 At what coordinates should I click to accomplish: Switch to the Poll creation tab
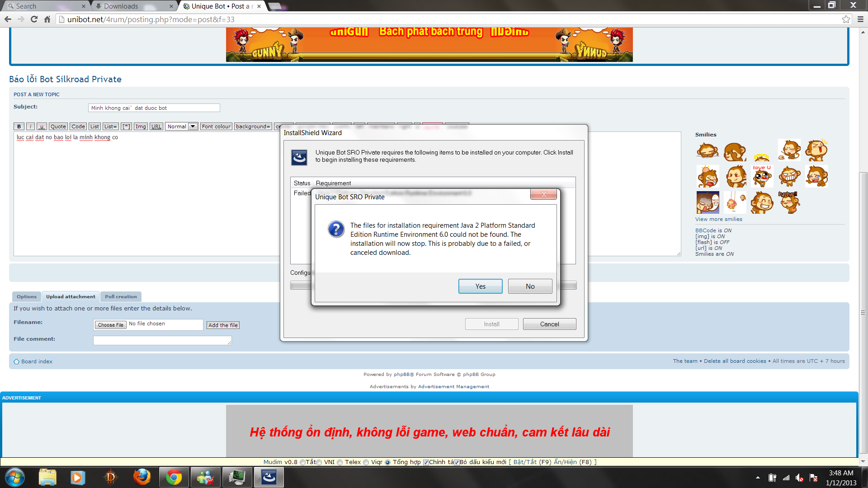(121, 297)
